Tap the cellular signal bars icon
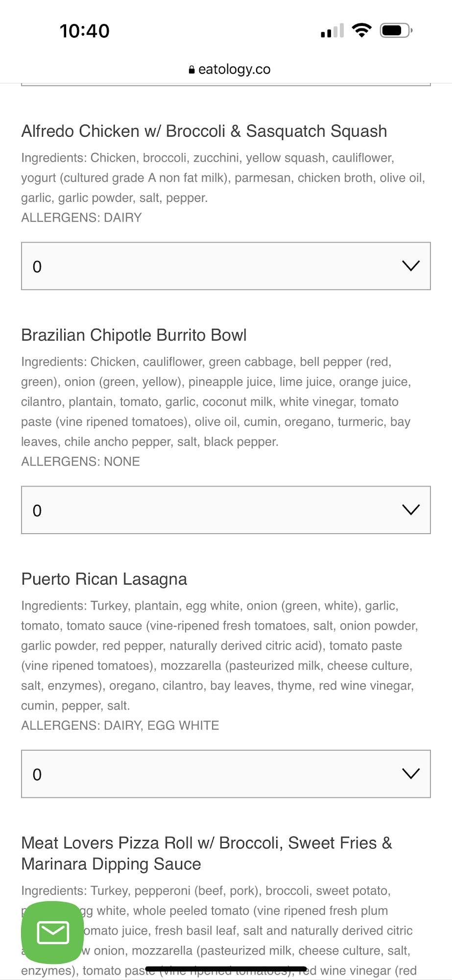The height and width of the screenshot is (980, 452). click(x=332, y=31)
